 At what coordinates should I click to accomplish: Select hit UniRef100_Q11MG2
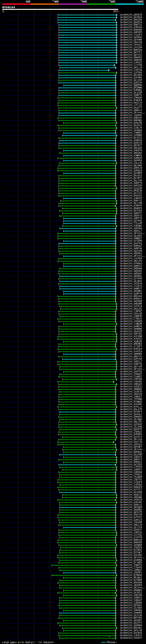click(x=131, y=236)
